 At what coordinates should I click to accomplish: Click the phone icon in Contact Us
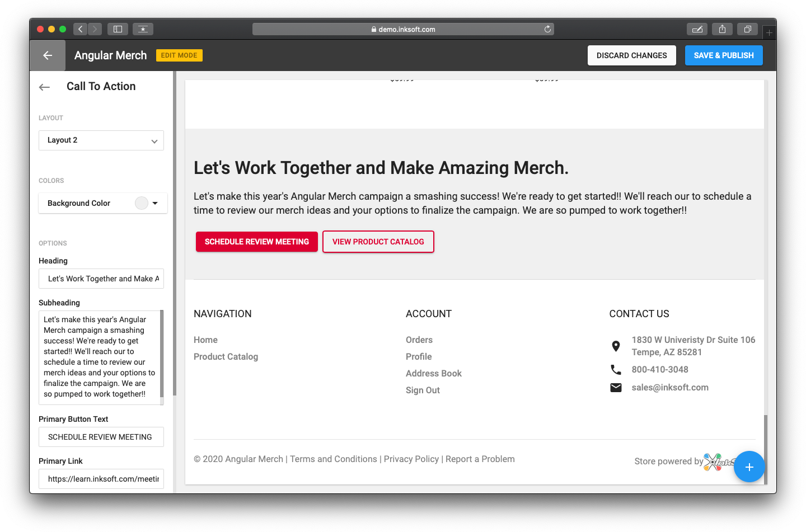pyautogui.click(x=616, y=370)
